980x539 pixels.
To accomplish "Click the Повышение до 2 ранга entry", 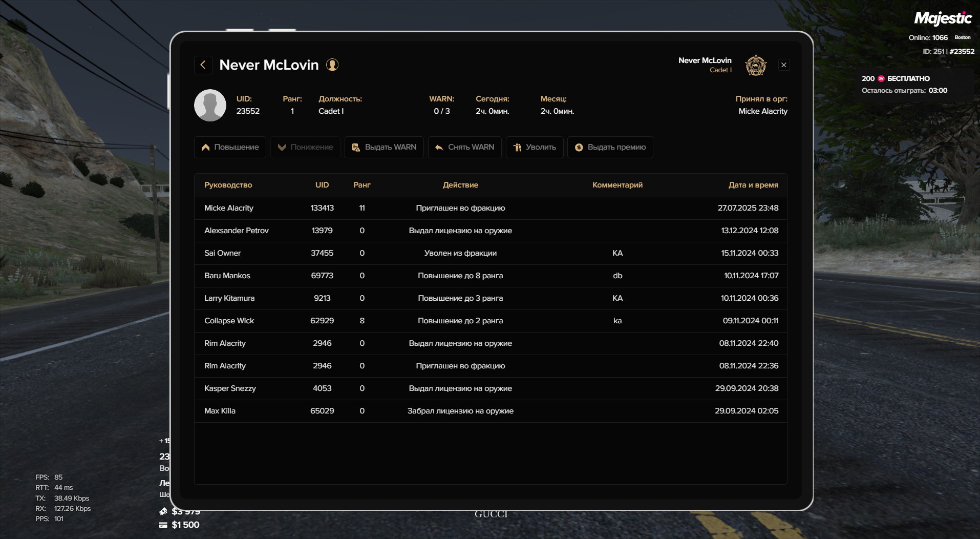I will point(460,321).
